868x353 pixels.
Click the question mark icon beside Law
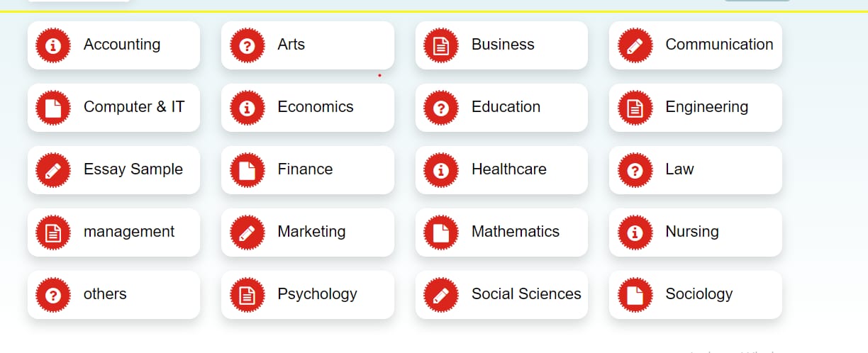(x=635, y=170)
